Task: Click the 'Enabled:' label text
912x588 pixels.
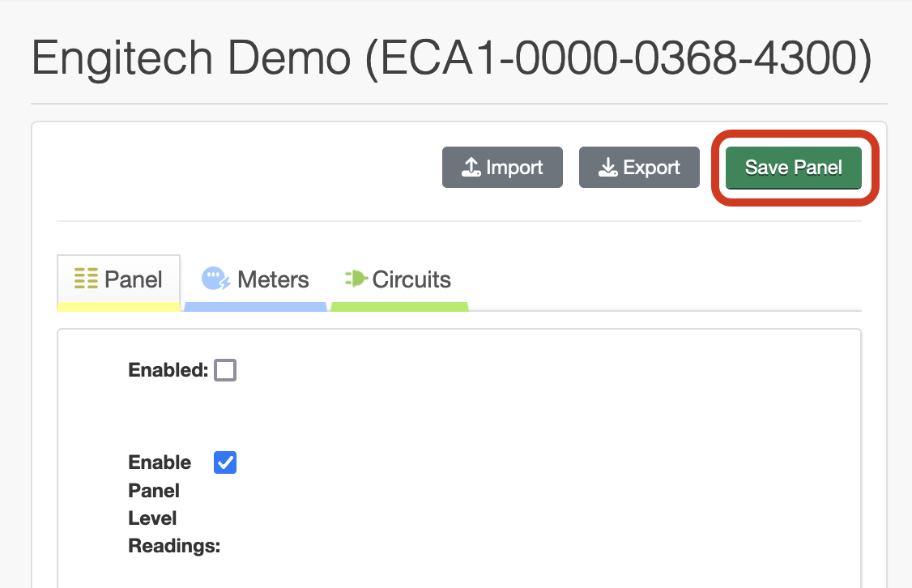Action: pos(168,370)
